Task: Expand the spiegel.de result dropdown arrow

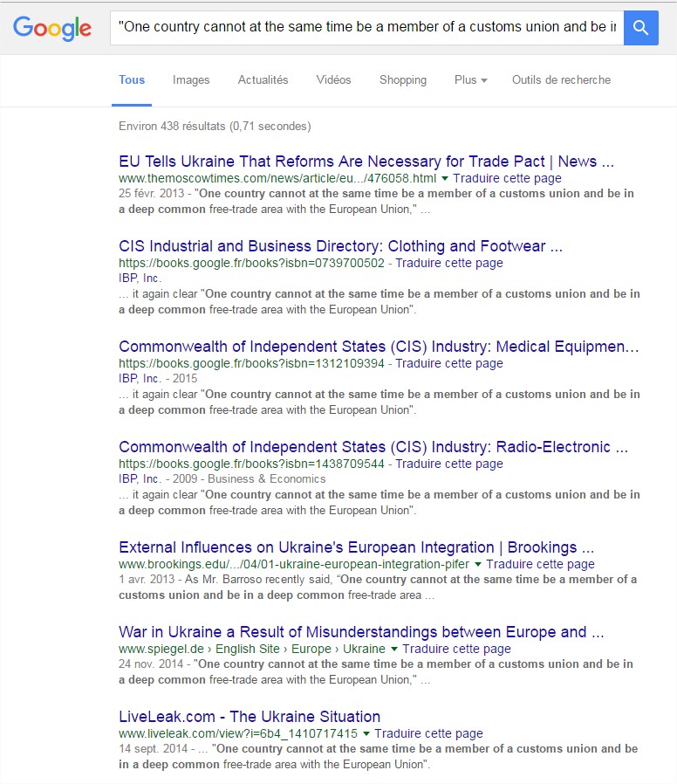Action: pos(394,650)
